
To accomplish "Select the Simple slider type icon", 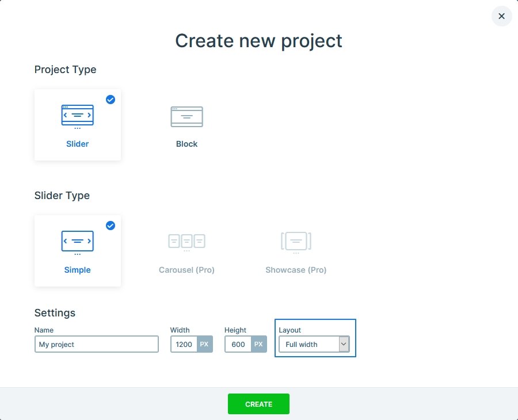I will [77, 243].
